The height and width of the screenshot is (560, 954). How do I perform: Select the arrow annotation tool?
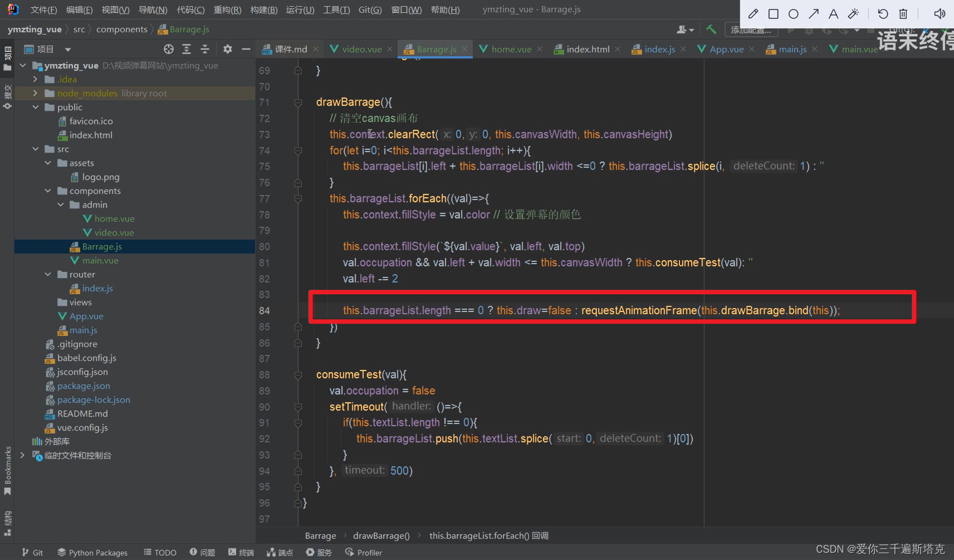point(813,14)
